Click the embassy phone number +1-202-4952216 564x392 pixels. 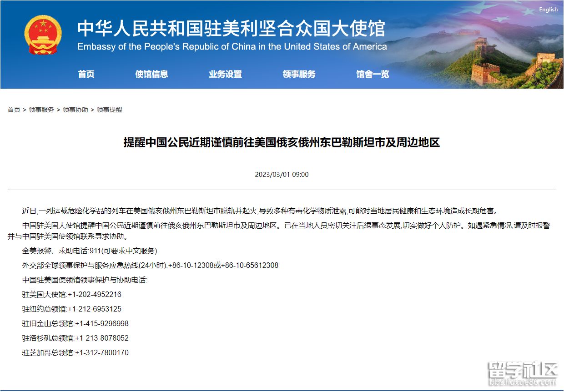95,295
